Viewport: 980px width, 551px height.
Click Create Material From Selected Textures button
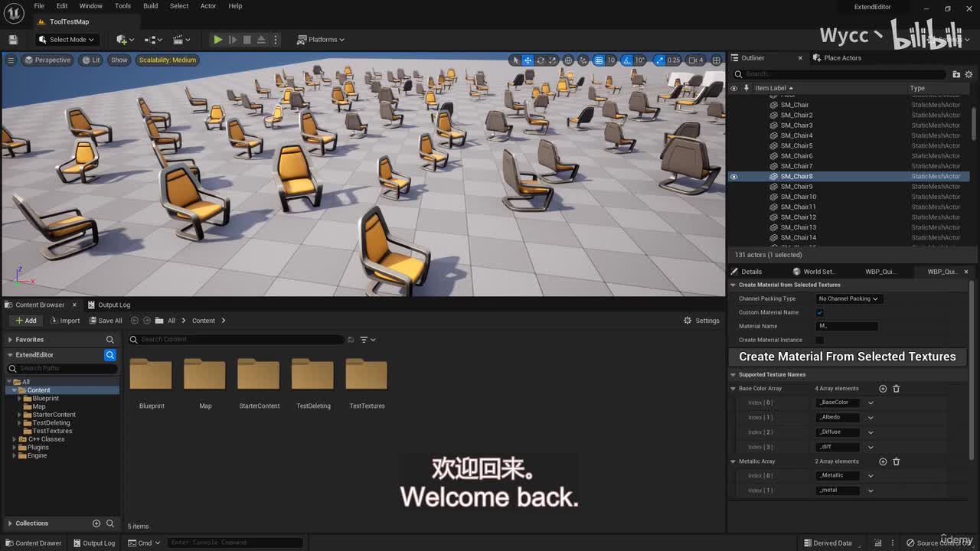coord(847,357)
